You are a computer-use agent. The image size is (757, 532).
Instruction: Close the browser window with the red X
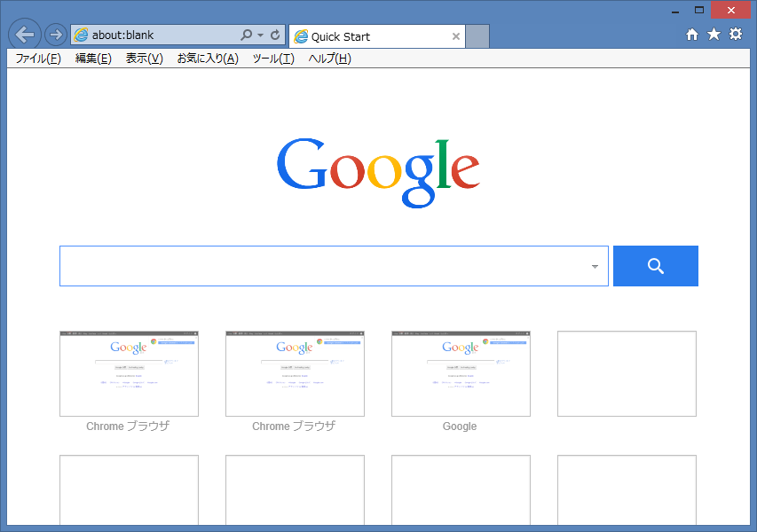tap(731, 10)
